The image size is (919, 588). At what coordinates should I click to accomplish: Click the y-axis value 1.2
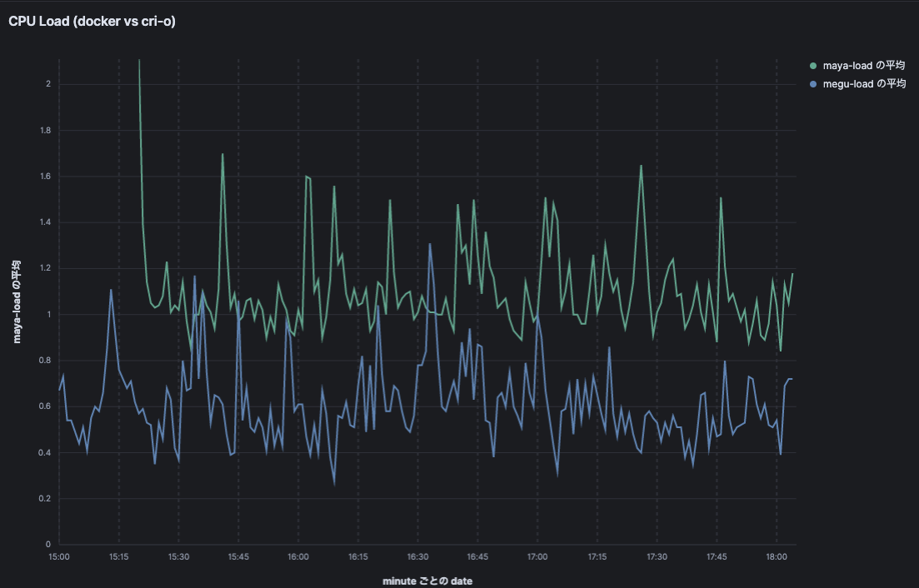pos(45,268)
